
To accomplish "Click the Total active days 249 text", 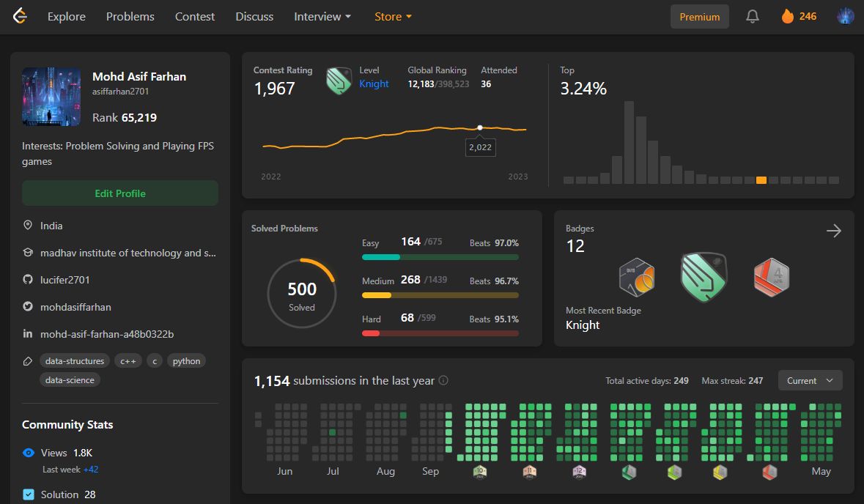I will tap(647, 381).
